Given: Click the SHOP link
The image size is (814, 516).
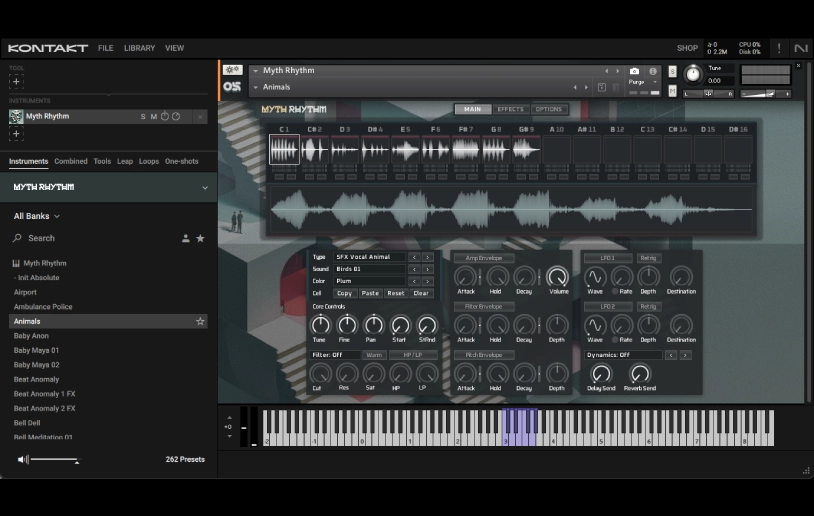Looking at the screenshot, I should click(687, 48).
